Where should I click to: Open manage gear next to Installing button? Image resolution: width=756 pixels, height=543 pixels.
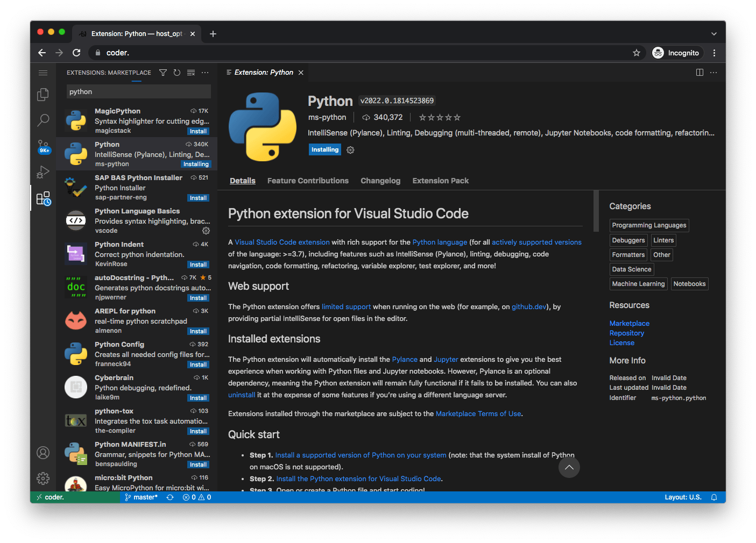click(x=350, y=150)
